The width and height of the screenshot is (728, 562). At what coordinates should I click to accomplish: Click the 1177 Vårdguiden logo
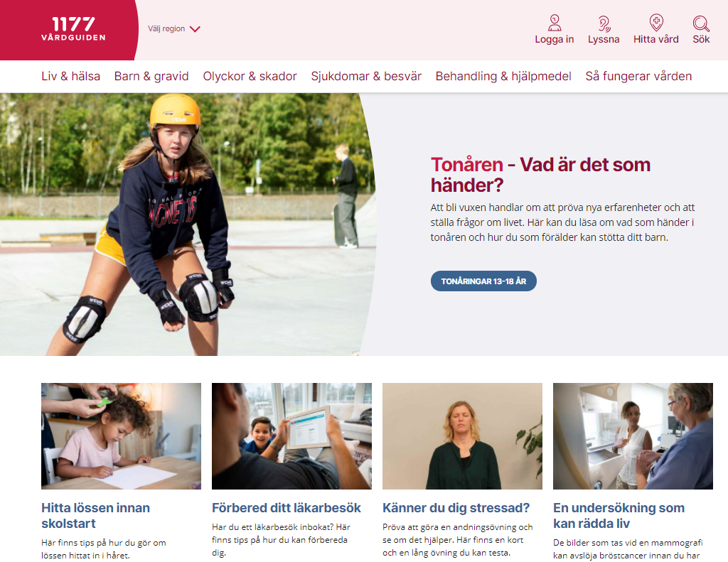click(x=73, y=28)
